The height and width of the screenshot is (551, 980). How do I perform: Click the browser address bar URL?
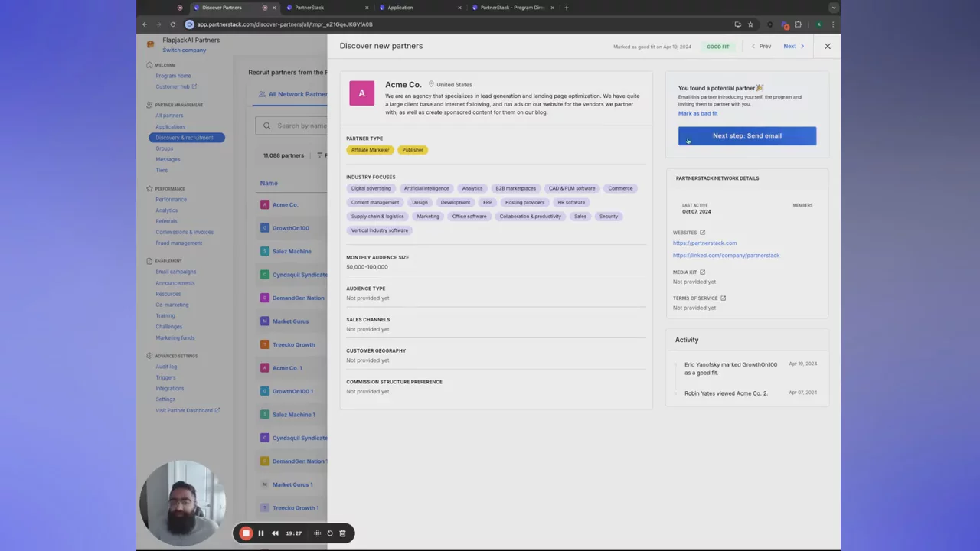tap(285, 24)
